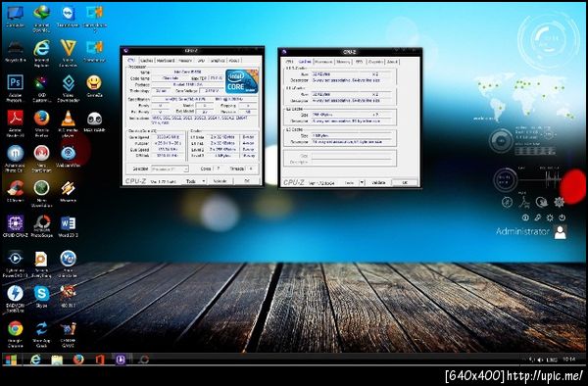
Task: Click the L3 Cache size field in right CPU-Z
Action: pos(352,135)
